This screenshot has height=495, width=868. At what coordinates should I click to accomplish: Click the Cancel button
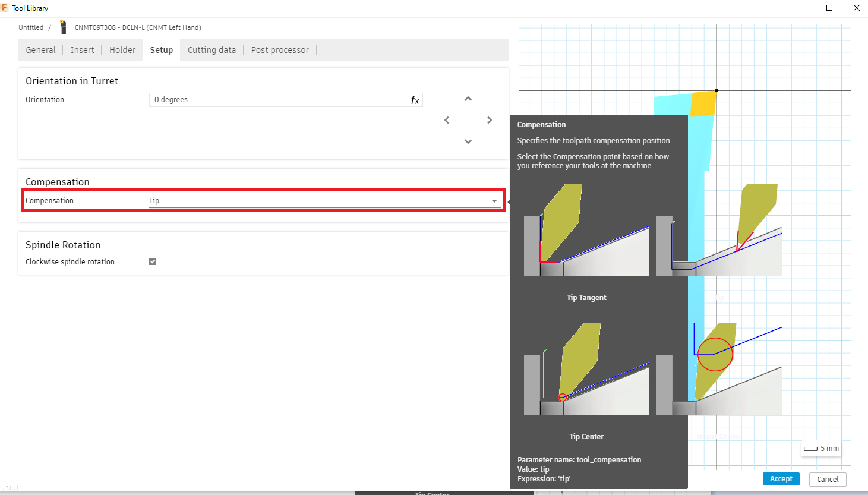827,479
